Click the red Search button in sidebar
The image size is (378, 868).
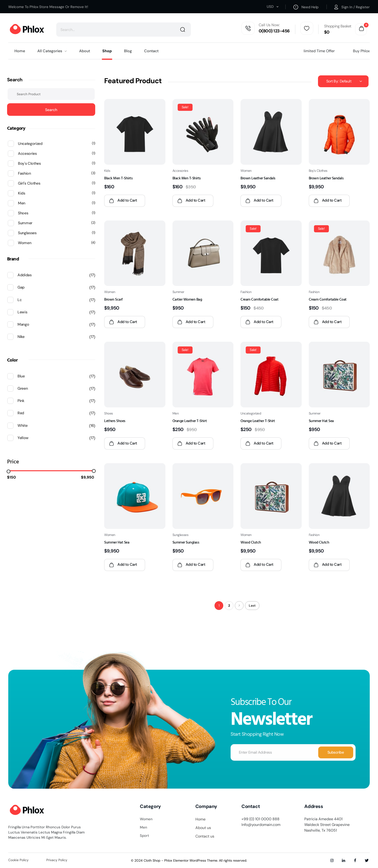51,110
